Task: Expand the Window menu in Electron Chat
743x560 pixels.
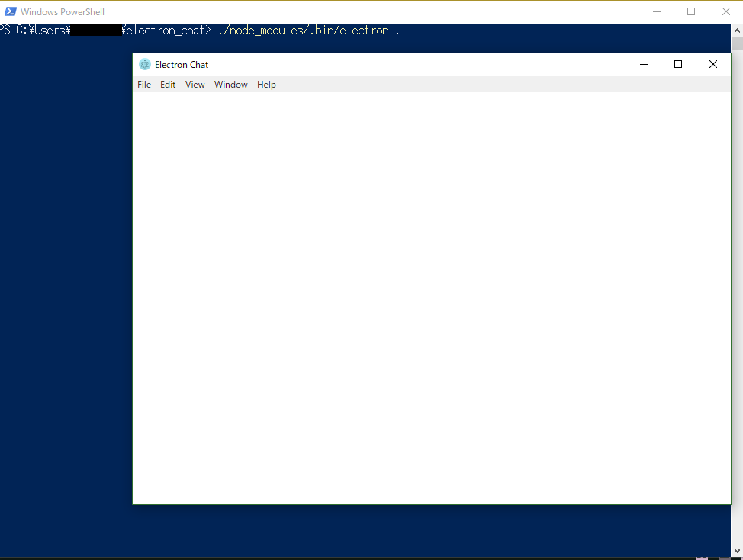Action: [231, 85]
